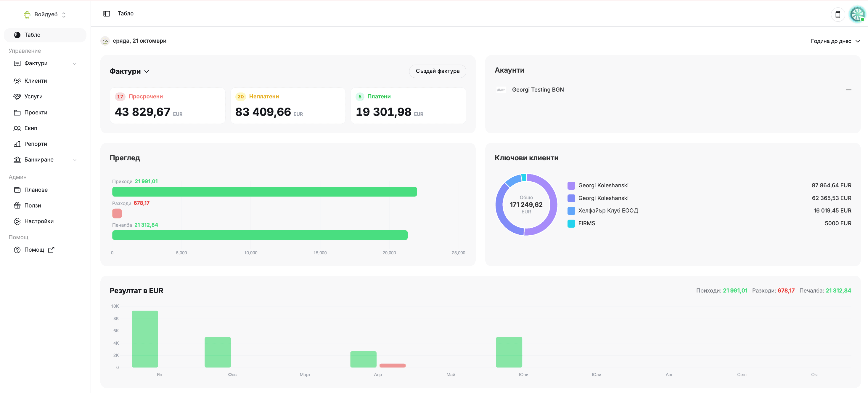Click the Войдуеб android logo icon

[27, 15]
